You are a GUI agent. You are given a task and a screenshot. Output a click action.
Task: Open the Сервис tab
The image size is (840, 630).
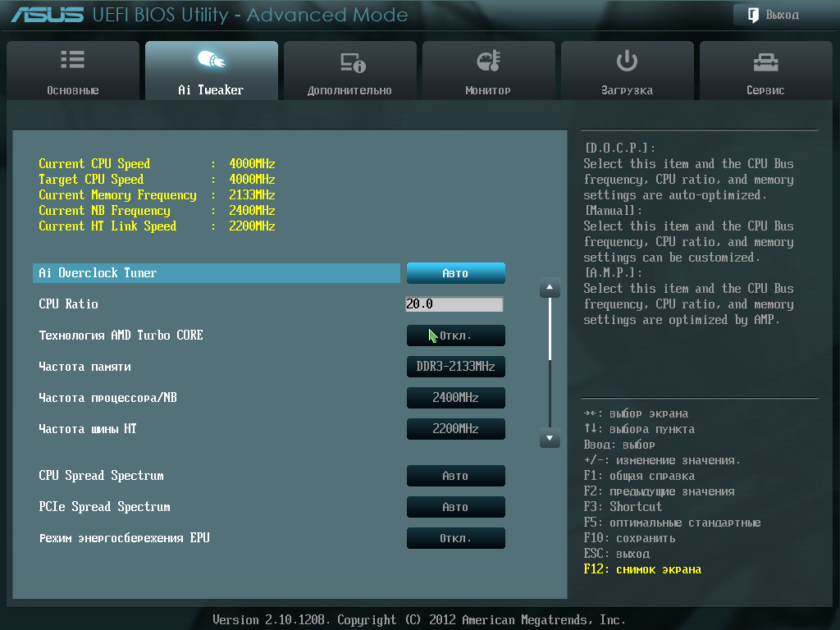[765, 71]
